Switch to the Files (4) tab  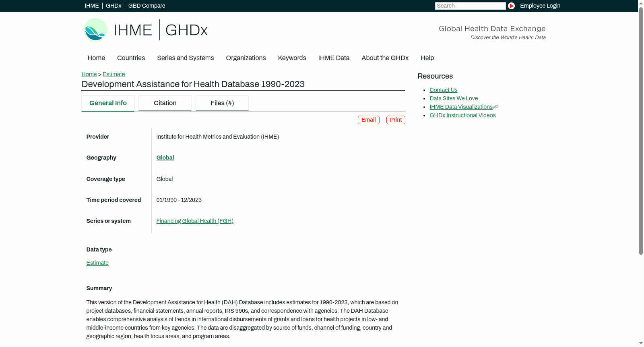(x=222, y=103)
